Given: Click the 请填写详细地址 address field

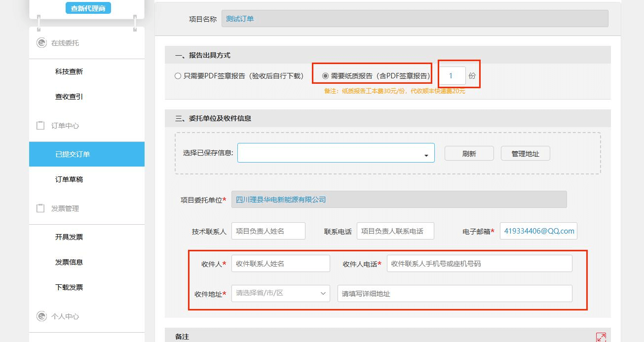Looking at the screenshot, I should point(455,294).
